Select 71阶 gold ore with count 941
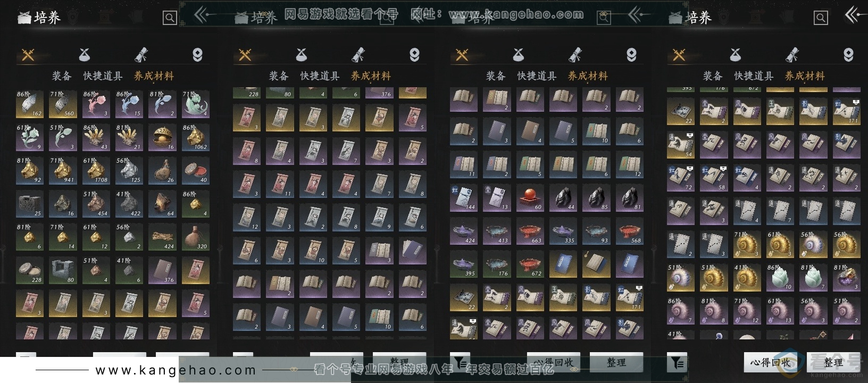The width and height of the screenshot is (868, 383). tap(63, 170)
